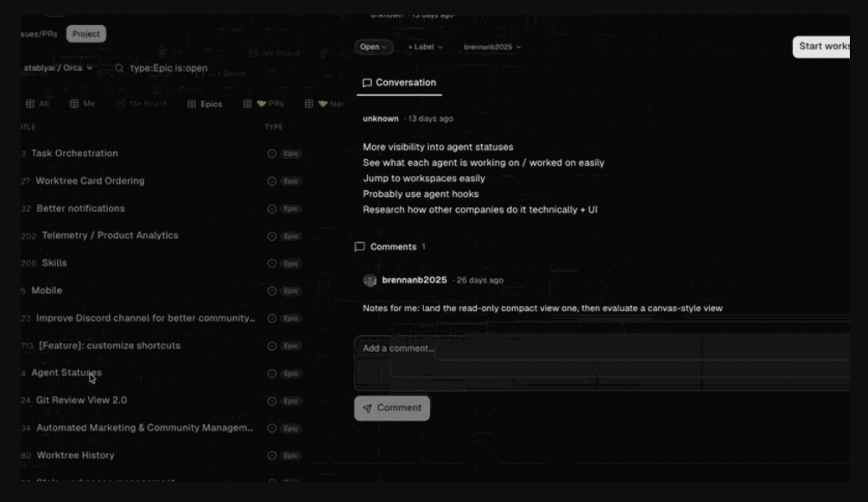
Task: Click Epic type badge on Skills row
Action: coord(291,264)
